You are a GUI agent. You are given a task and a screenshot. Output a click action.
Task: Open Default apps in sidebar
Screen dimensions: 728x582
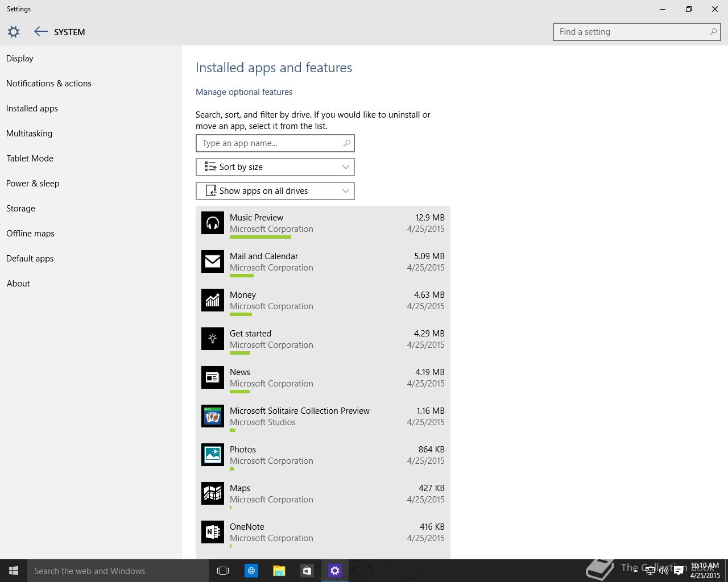(30, 259)
